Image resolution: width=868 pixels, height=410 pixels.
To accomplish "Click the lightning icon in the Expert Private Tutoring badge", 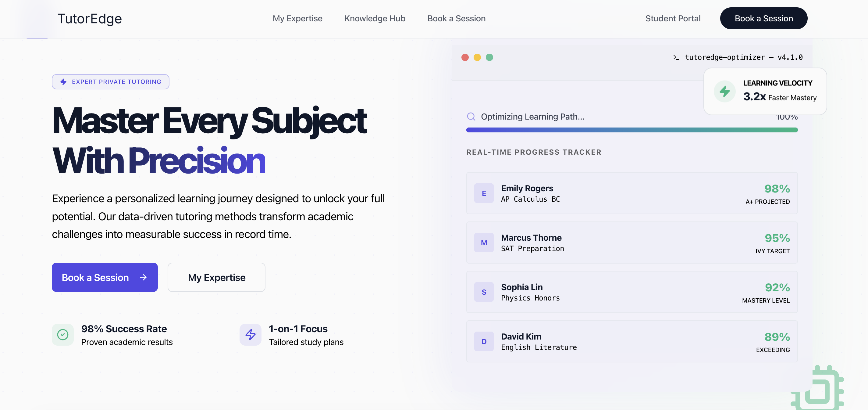I will [x=63, y=81].
